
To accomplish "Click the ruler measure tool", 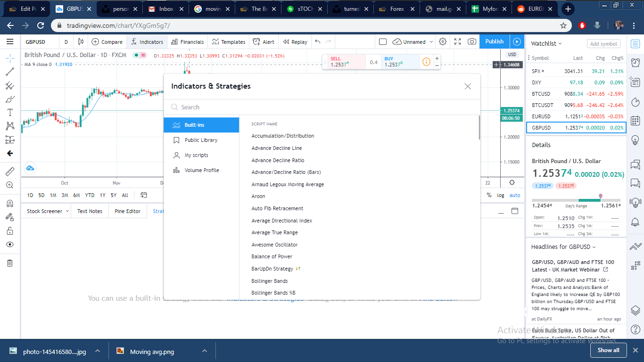I will point(9,171).
